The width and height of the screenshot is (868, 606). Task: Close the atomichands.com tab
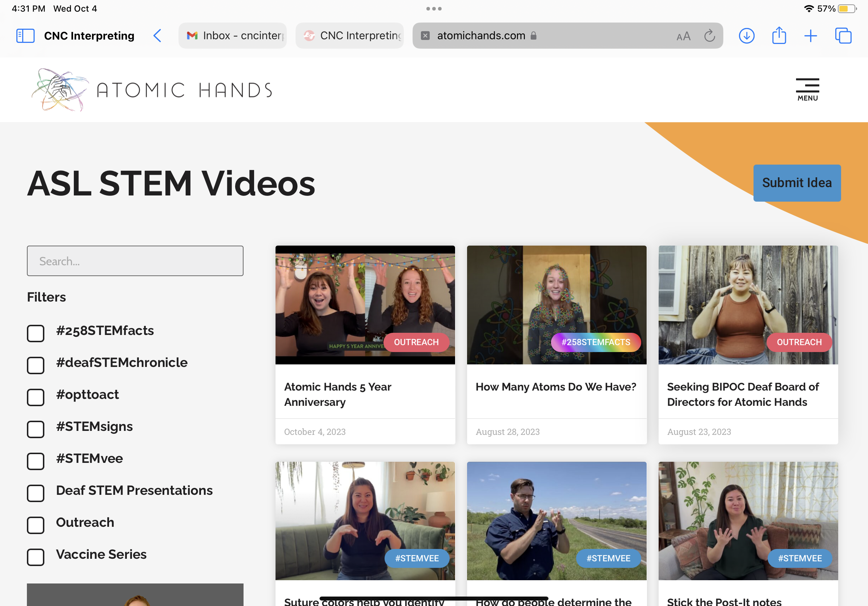pos(425,36)
